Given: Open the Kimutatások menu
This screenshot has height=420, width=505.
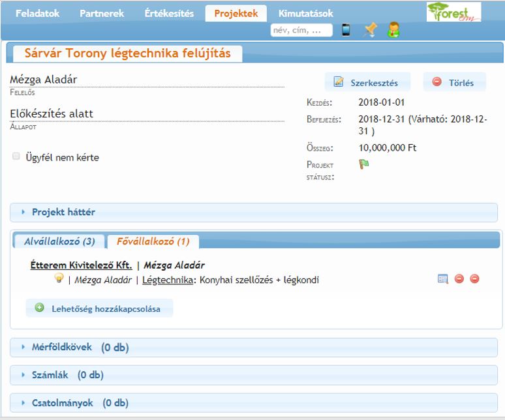Looking at the screenshot, I should click(305, 13).
